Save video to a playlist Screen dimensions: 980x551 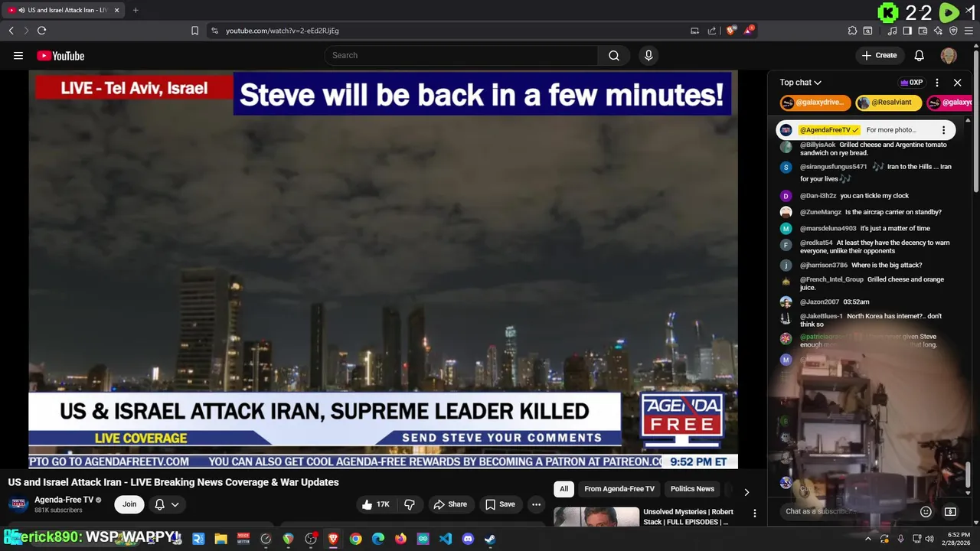click(500, 504)
